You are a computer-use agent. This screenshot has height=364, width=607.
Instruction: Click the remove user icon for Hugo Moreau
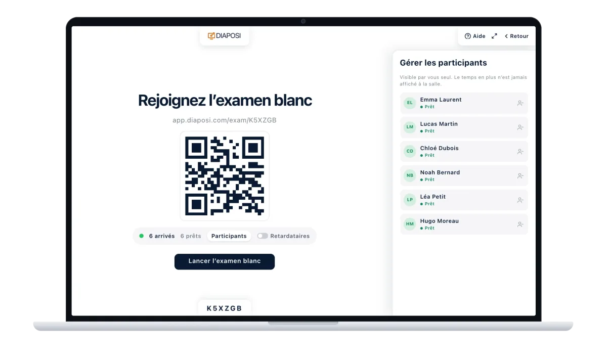coord(520,224)
